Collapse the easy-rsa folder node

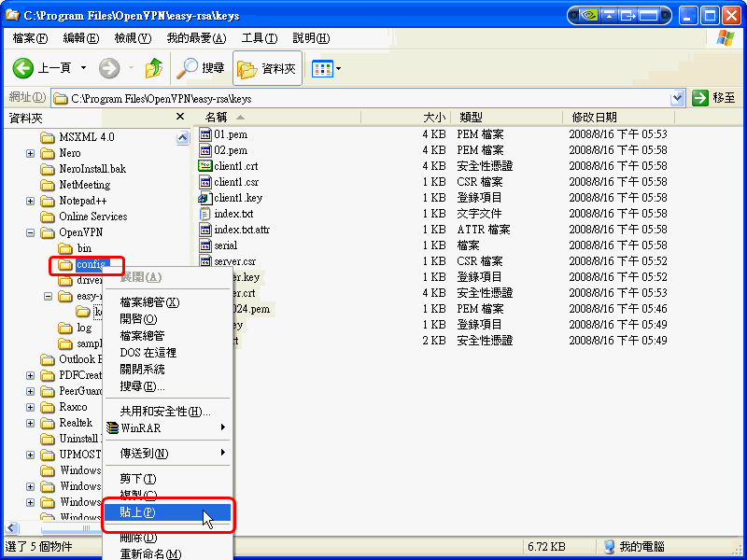[49, 296]
